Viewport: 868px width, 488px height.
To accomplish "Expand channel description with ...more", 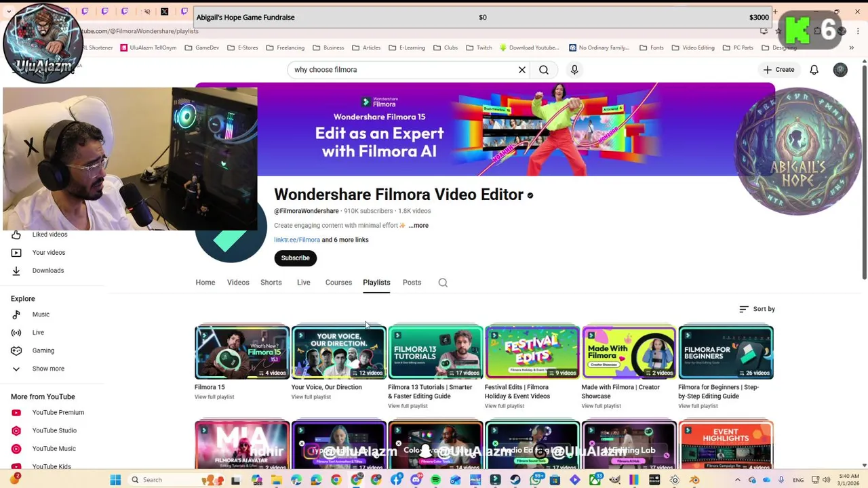I will (418, 226).
